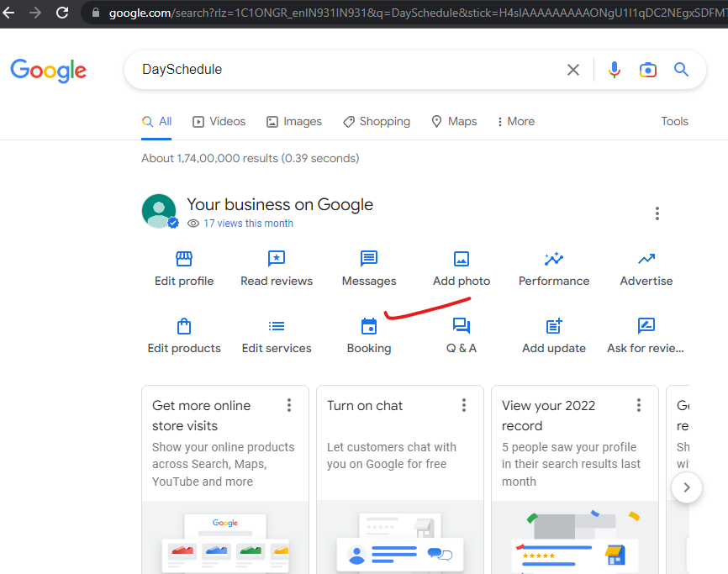Open the Booking calendar icon
Image resolution: width=728 pixels, height=574 pixels.
tap(368, 327)
